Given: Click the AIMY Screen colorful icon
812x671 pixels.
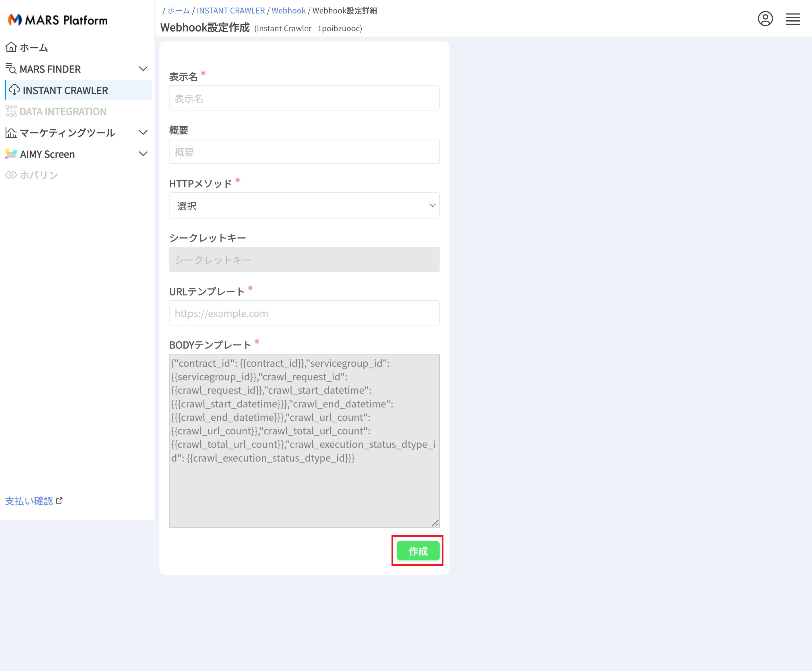Looking at the screenshot, I should [11, 154].
